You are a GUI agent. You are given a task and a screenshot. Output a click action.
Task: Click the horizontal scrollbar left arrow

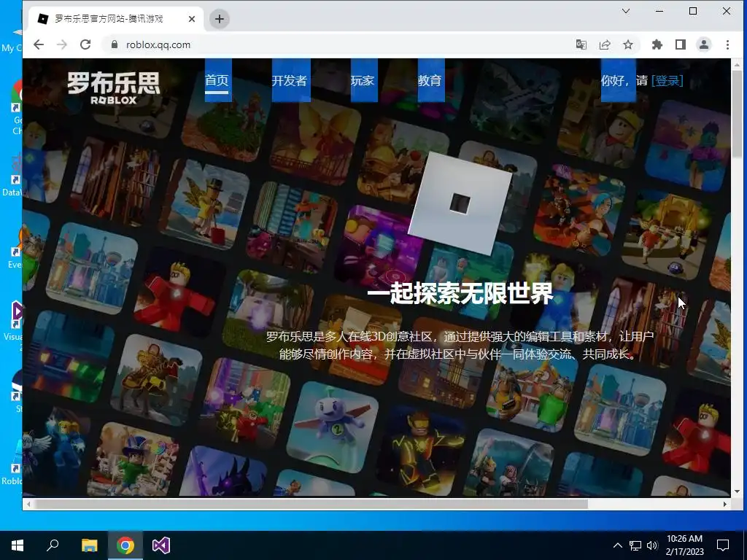click(x=28, y=504)
